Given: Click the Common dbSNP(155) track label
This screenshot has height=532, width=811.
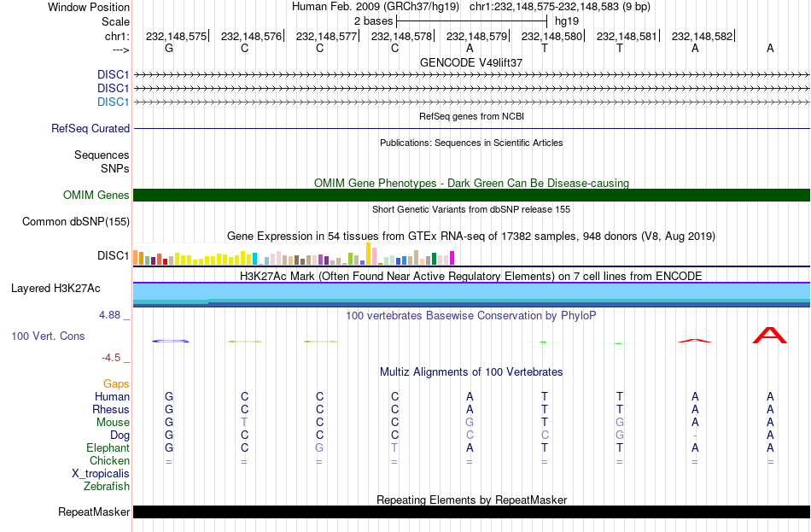Looking at the screenshot, I should click(76, 221).
